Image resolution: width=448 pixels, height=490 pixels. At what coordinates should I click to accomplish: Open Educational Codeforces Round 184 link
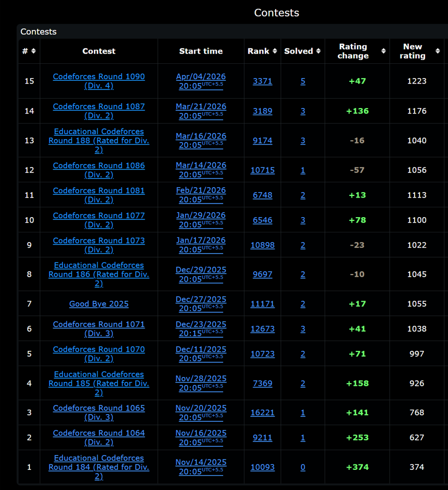(x=99, y=467)
